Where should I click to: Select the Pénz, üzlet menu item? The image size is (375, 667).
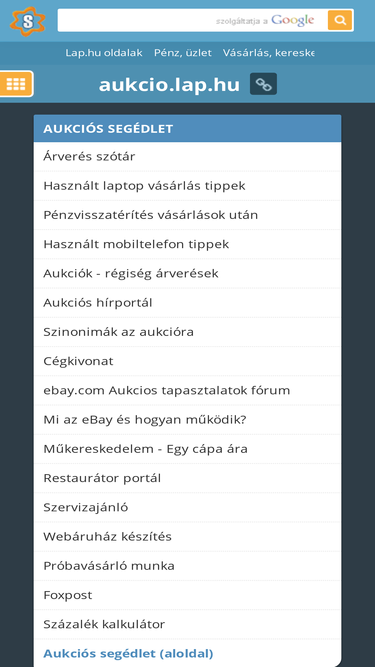[x=183, y=53]
